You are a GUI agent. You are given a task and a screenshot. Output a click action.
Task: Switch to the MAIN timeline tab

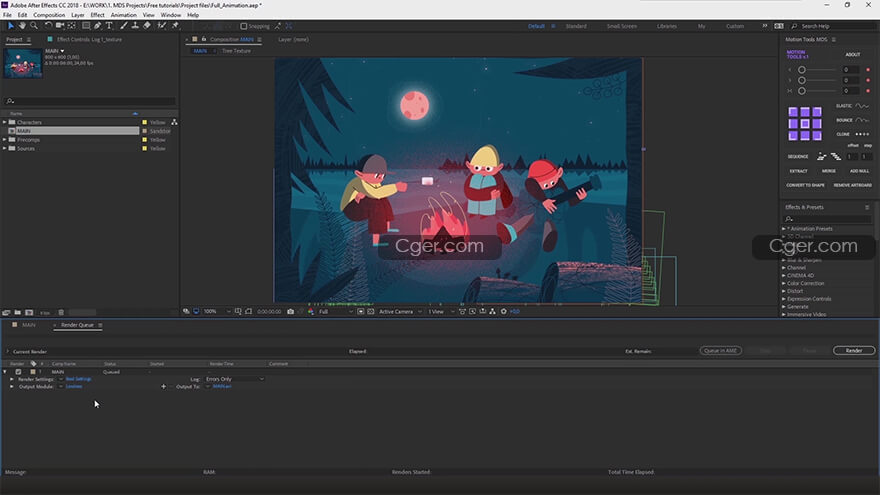(29, 325)
